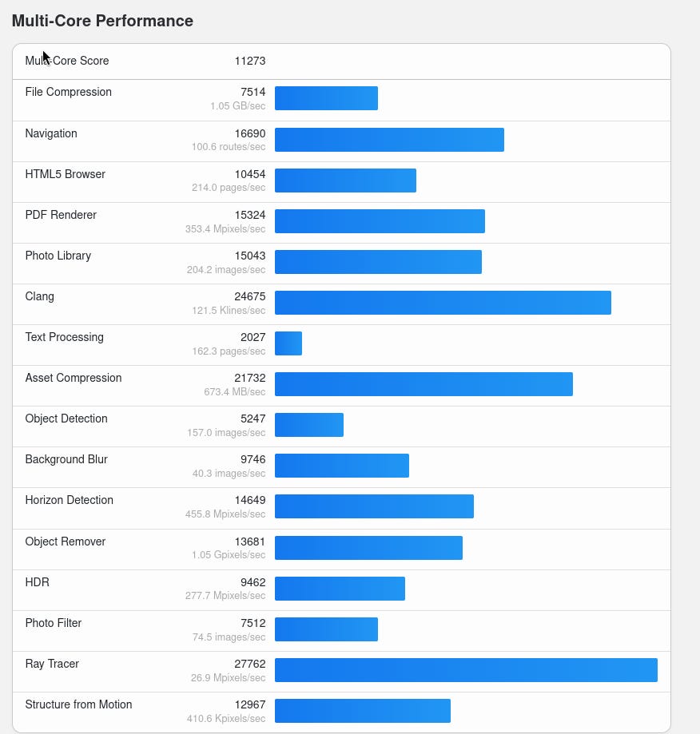Click the Clang score value 24675
The width and height of the screenshot is (700, 734).
(250, 296)
